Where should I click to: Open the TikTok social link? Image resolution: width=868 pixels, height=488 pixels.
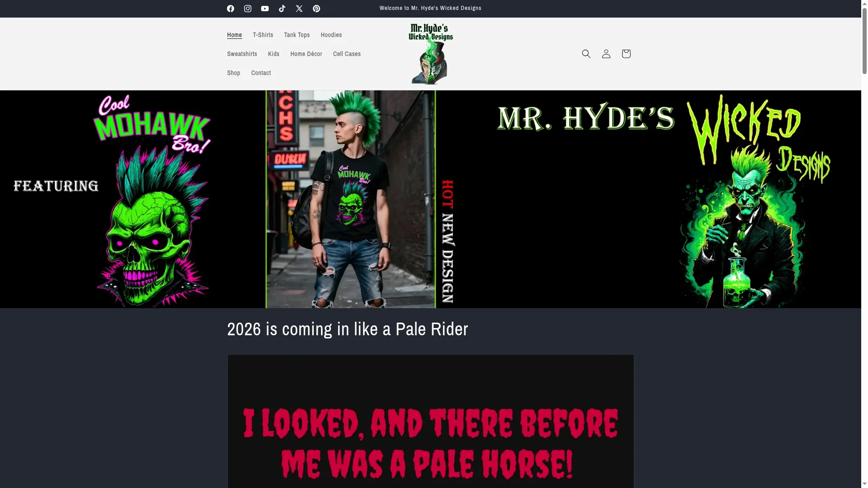click(x=282, y=9)
